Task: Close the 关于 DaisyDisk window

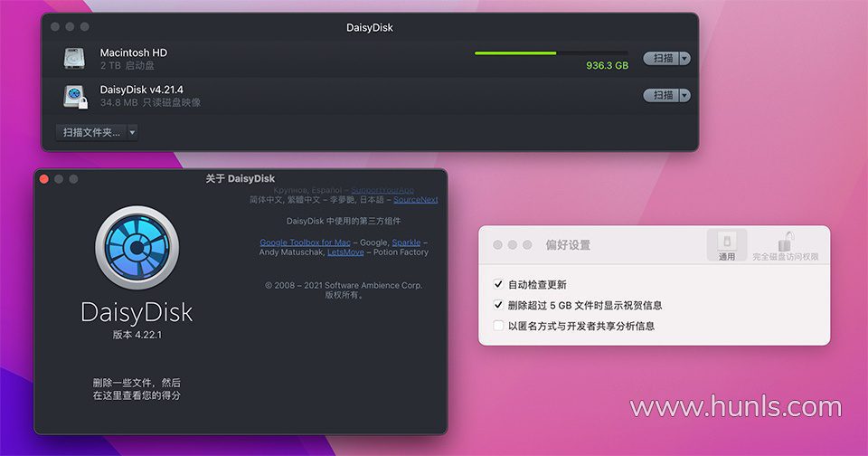Action: [44, 179]
